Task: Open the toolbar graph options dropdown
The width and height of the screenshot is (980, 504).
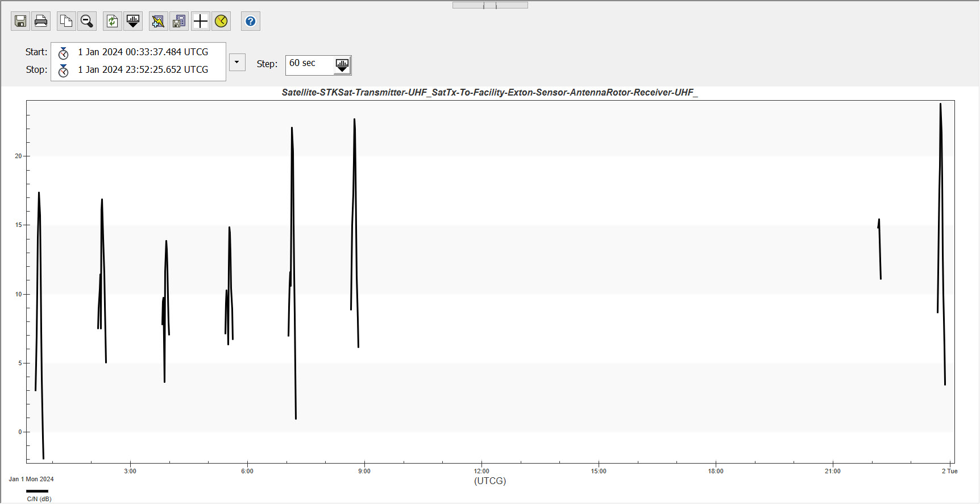Action: coord(133,22)
